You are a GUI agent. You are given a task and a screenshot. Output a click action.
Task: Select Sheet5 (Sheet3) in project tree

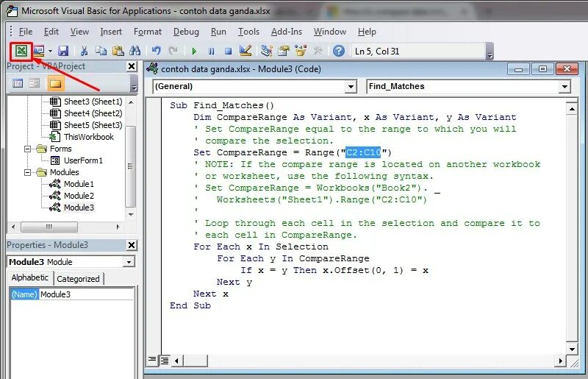93,125
